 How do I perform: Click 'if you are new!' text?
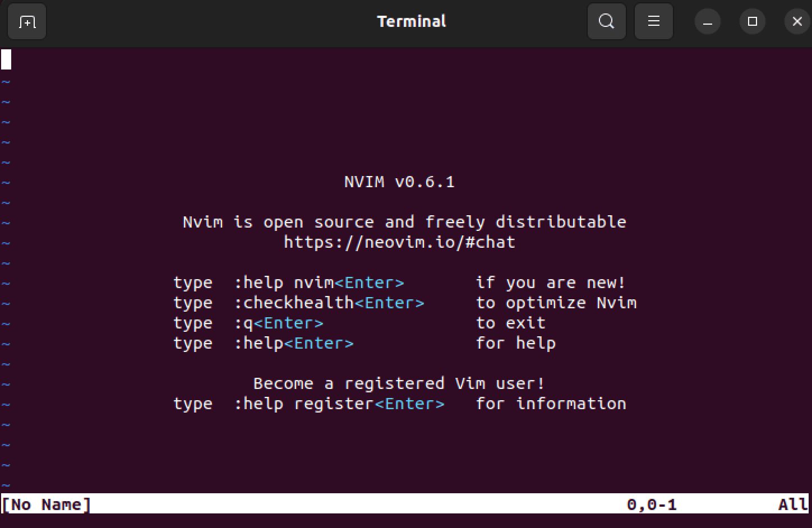[551, 282]
